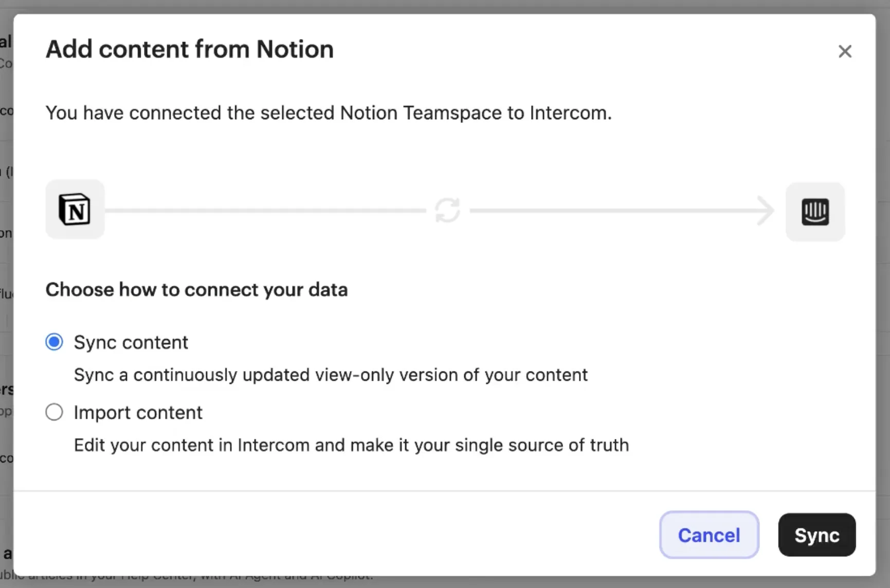The width and height of the screenshot is (890, 588).
Task: Click the Sync content option label
Action: pyautogui.click(x=131, y=342)
